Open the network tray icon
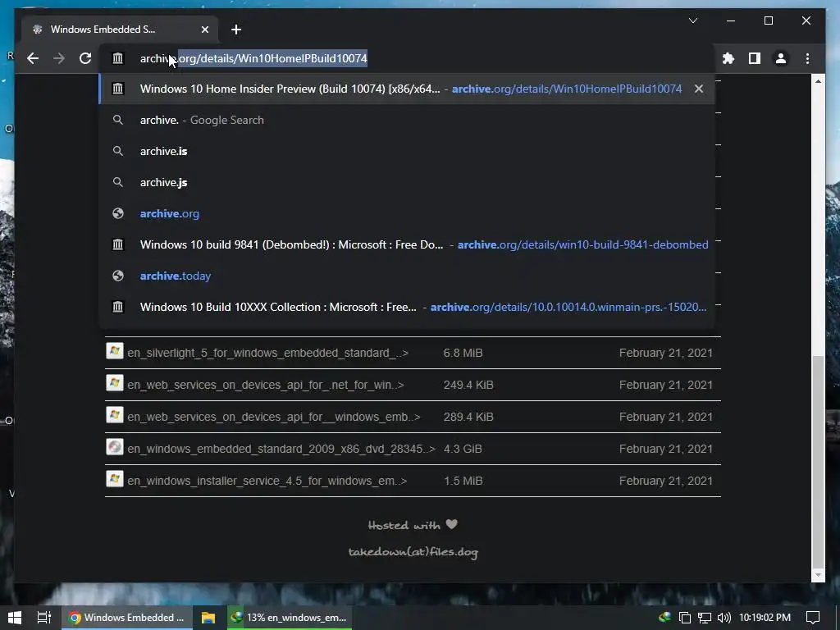This screenshot has width=840, height=630. click(x=704, y=618)
